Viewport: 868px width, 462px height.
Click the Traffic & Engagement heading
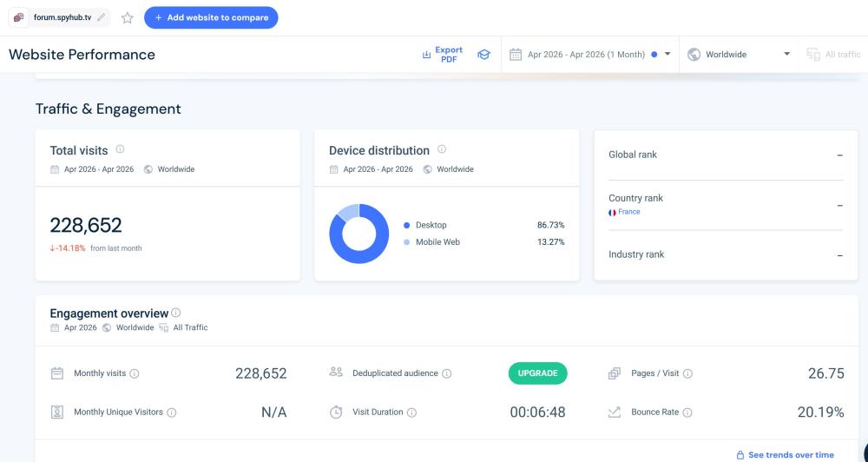click(108, 109)
